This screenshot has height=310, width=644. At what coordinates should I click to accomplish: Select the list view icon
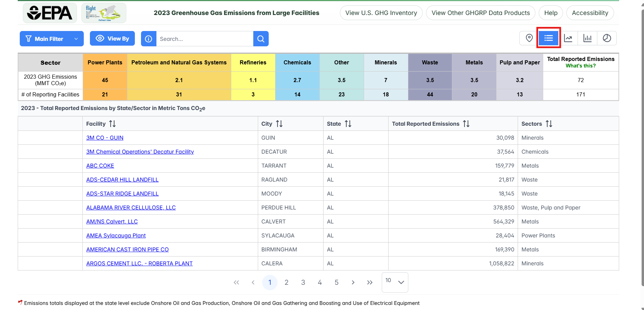click(x=548, y=38)
